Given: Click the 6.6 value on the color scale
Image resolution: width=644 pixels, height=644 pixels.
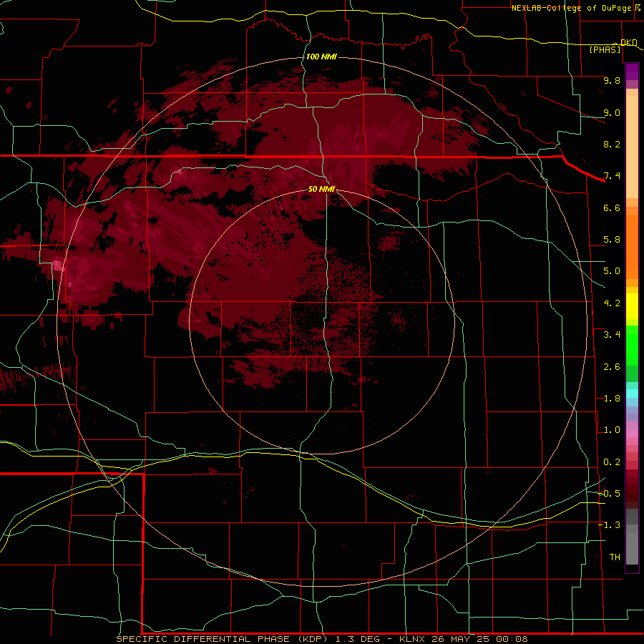Looking at the screenshot, I should pos(612,208).
